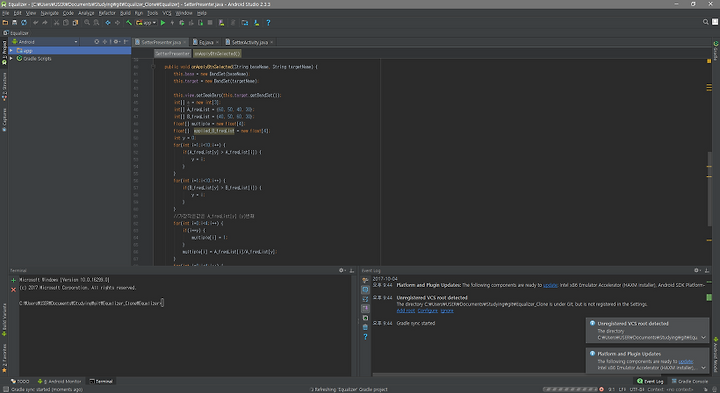Click the Event Log status bar button

pos(650,381)
